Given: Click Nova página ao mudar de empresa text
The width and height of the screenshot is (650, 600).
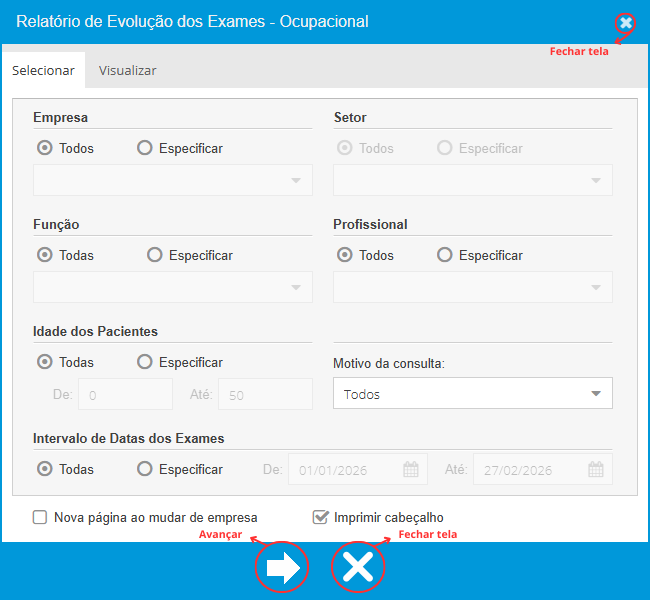Looking at the screenshot, I should (156, 517).
